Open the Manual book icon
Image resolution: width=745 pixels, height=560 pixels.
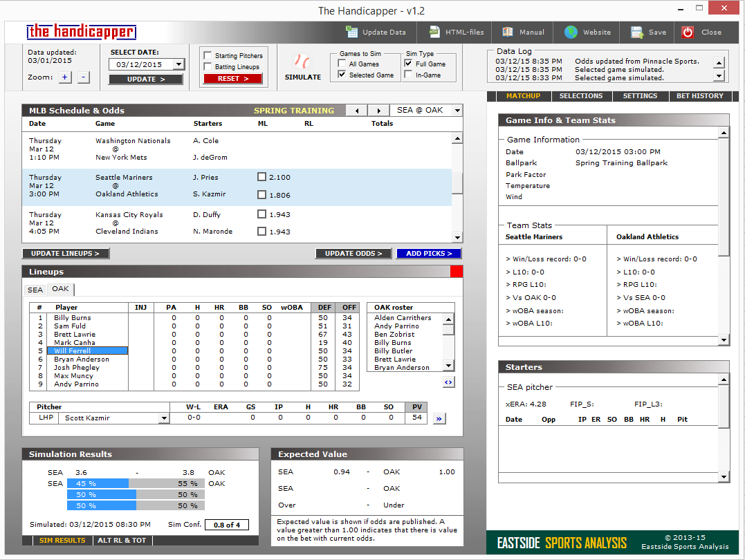508,32
